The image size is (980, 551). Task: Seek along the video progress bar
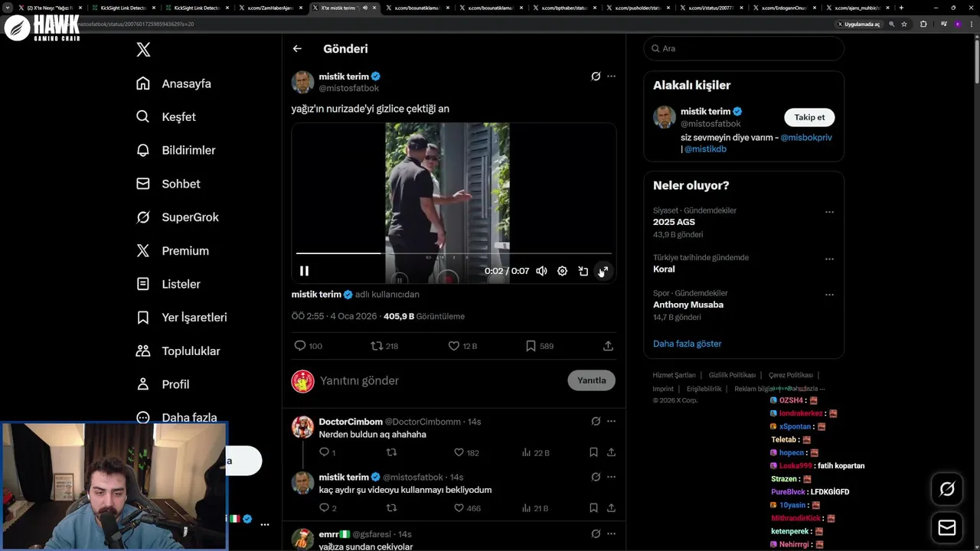(x=453, y=253)
